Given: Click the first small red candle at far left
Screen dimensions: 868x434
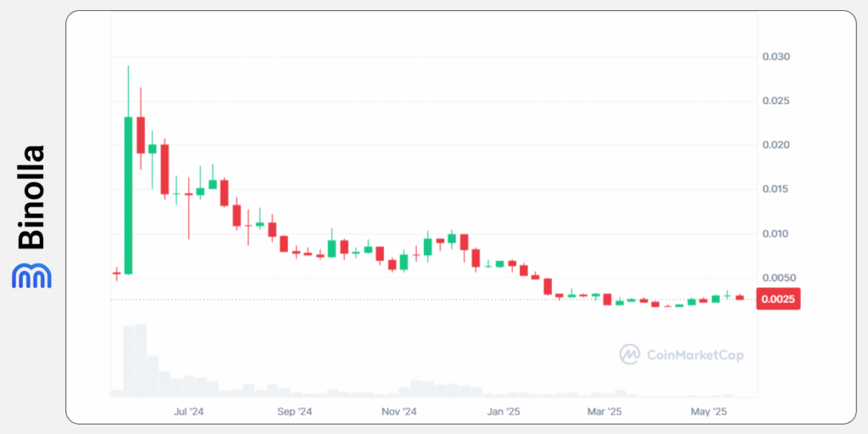Looking at the screenshot, I should (116, 273).
